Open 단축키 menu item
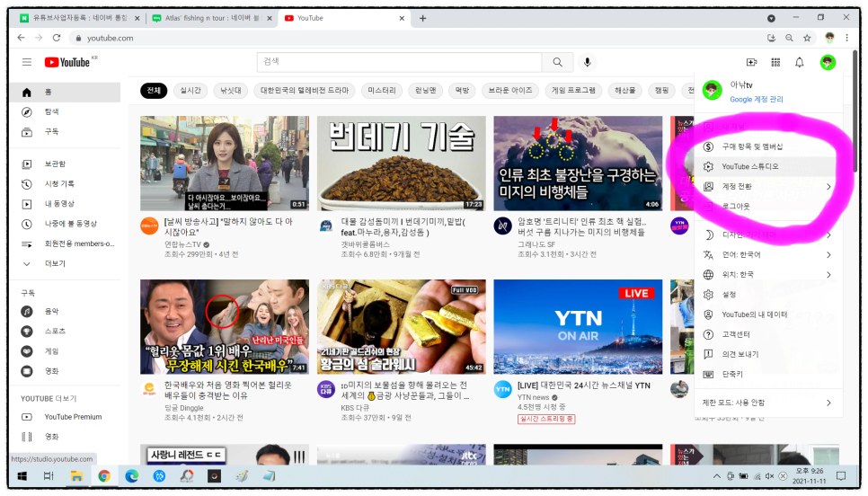This screenshot has width=868, height=496. (769, 374)
